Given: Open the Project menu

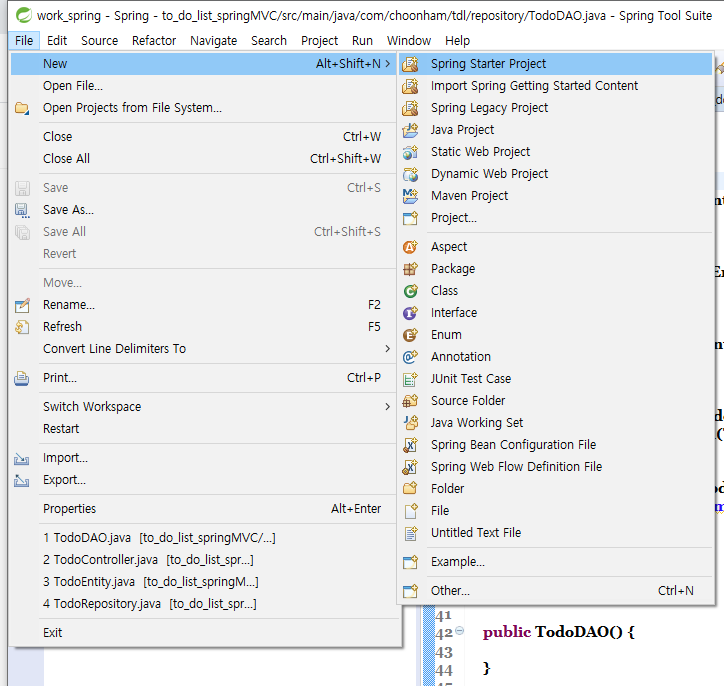Looking at the screenshot, I should [x=319, y=41].
